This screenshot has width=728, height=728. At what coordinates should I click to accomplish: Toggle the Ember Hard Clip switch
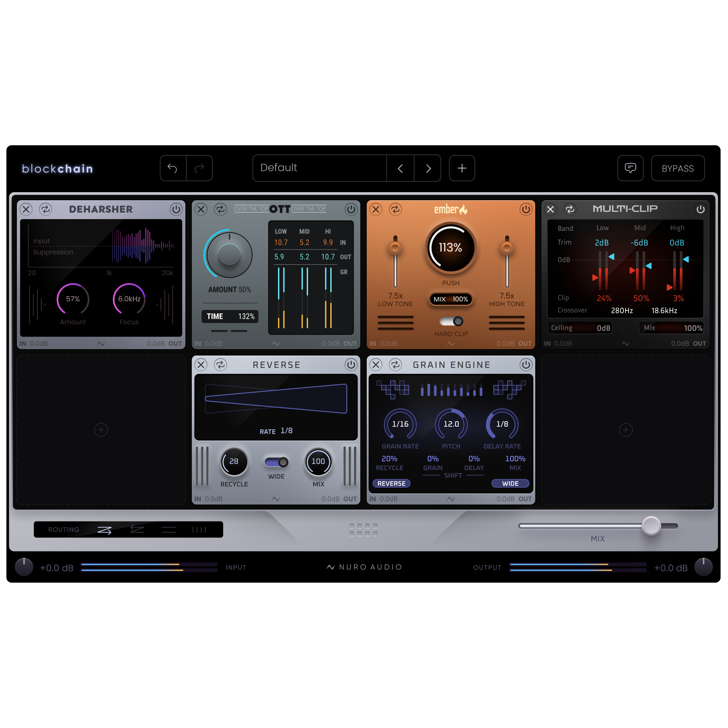click(x=451, y=322)
